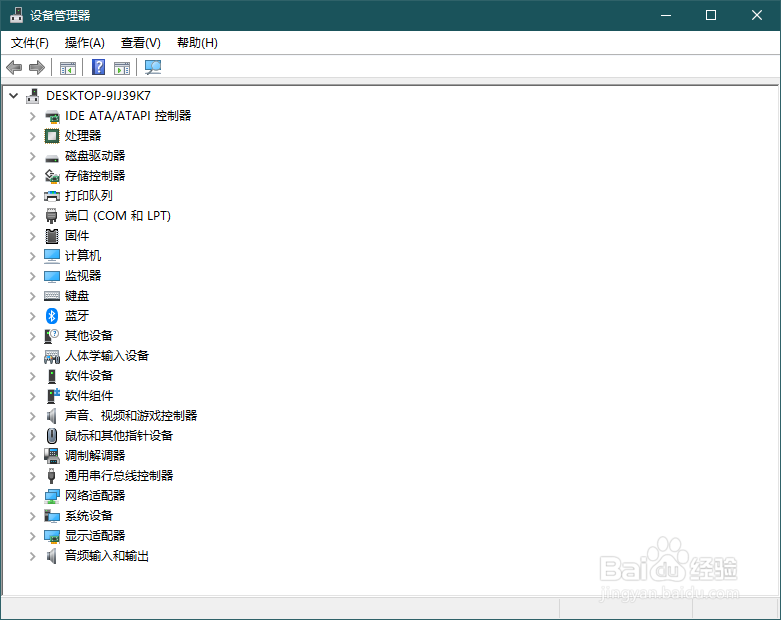
Task: Click the 声音、视频和游戏控制器 speaker icon
Action: point(52,416)
